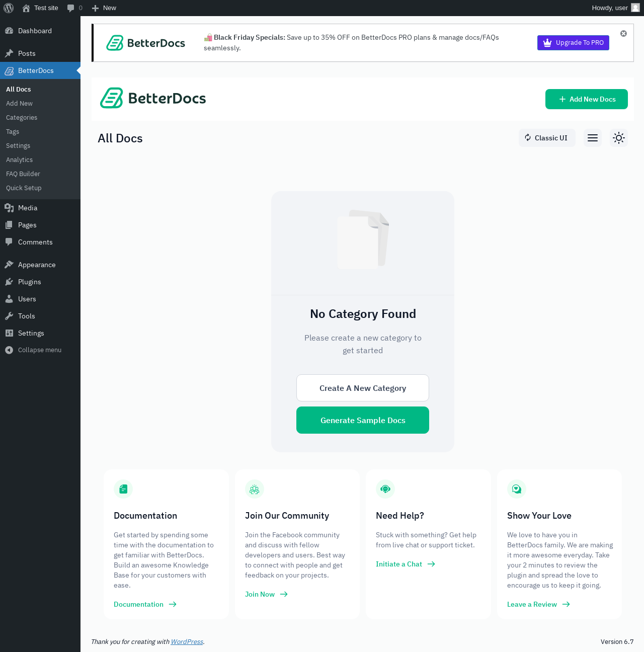
Task: Click the Media icon
Action: 9,208
